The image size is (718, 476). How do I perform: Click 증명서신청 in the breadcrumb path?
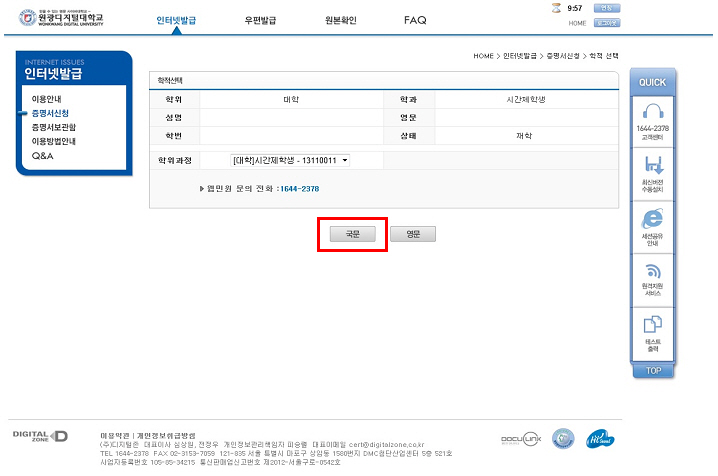click(x=563, y=56)
